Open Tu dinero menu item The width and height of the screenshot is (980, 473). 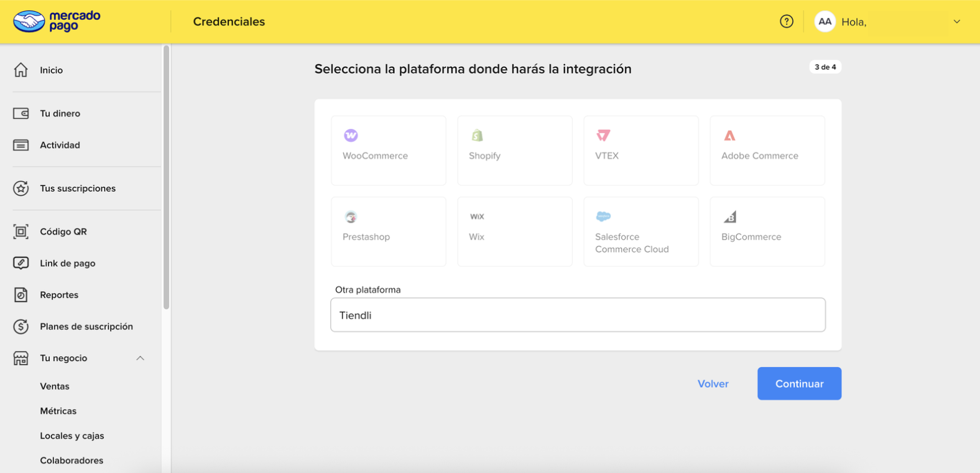click(x=60, y=113)
